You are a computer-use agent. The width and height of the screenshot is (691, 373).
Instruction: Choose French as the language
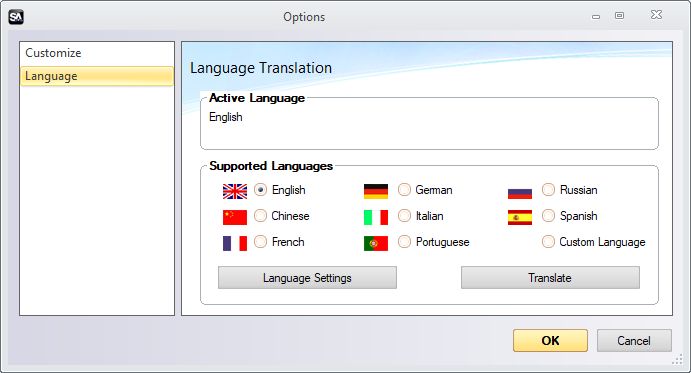click(x=260, y=242)
